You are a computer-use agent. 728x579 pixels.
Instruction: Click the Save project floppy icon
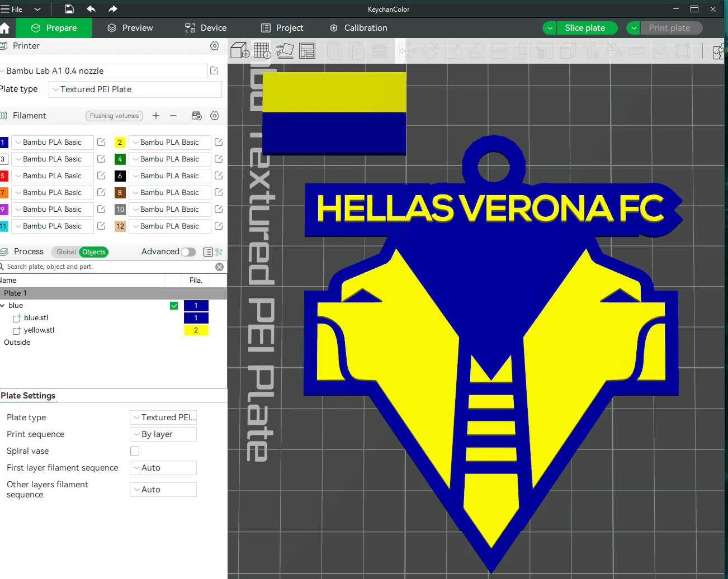coord(69,9)
